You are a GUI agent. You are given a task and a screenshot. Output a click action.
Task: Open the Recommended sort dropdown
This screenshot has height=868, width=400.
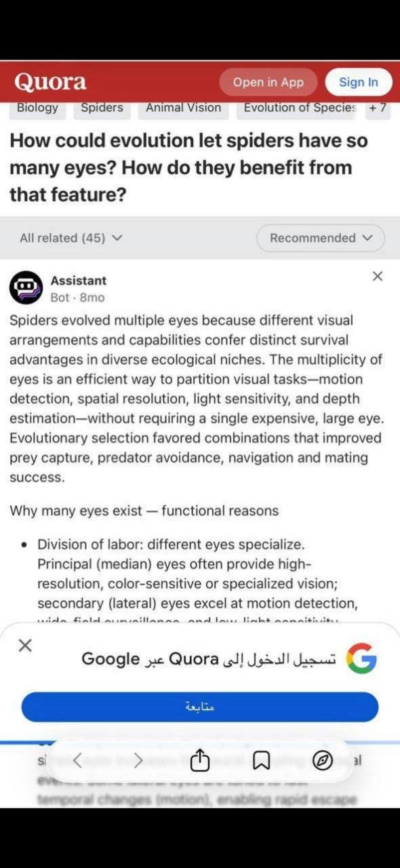tap(321, 238)
